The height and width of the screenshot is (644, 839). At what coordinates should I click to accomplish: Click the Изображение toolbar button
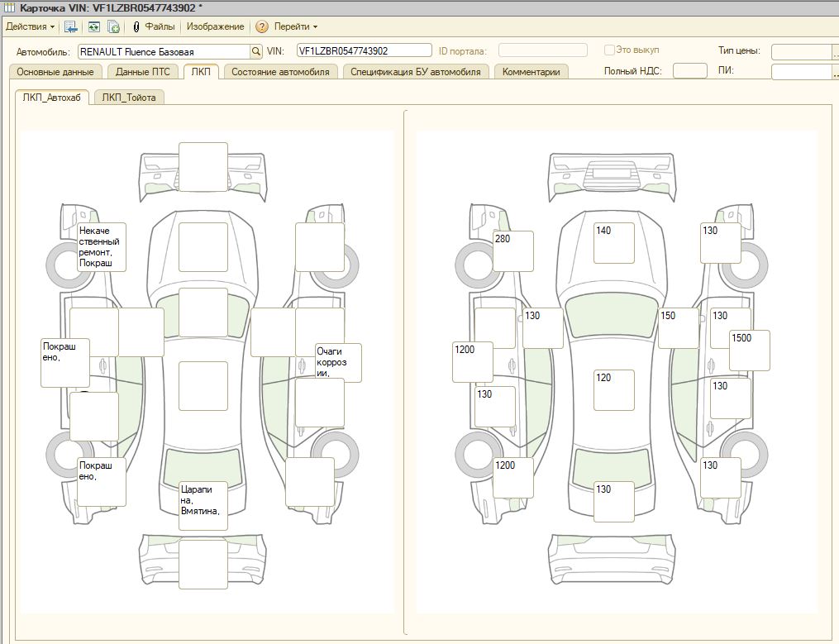click(x=215, y=26)
